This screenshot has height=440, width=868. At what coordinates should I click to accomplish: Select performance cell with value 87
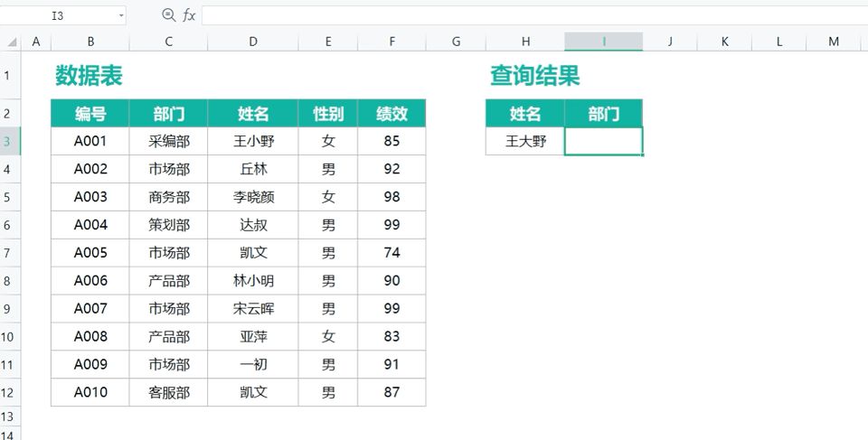point(392,392)
